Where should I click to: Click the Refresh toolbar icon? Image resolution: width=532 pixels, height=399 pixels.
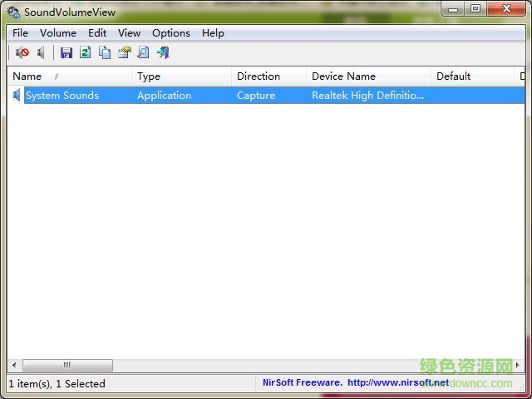click(x=85, y=52)
